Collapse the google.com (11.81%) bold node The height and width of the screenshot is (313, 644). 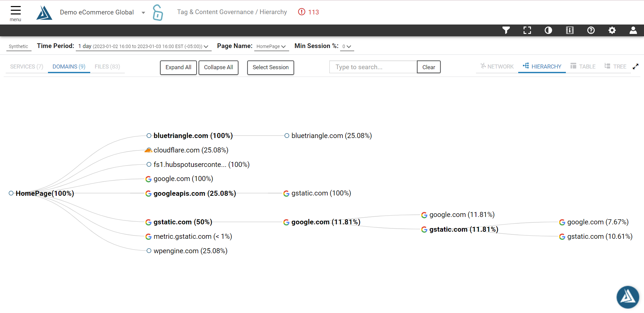322,222
